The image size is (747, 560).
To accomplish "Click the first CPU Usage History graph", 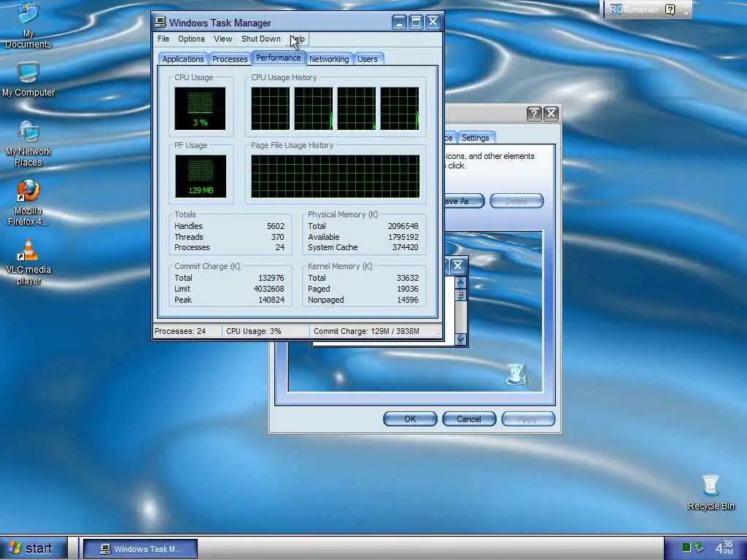I will pos(270,108).
